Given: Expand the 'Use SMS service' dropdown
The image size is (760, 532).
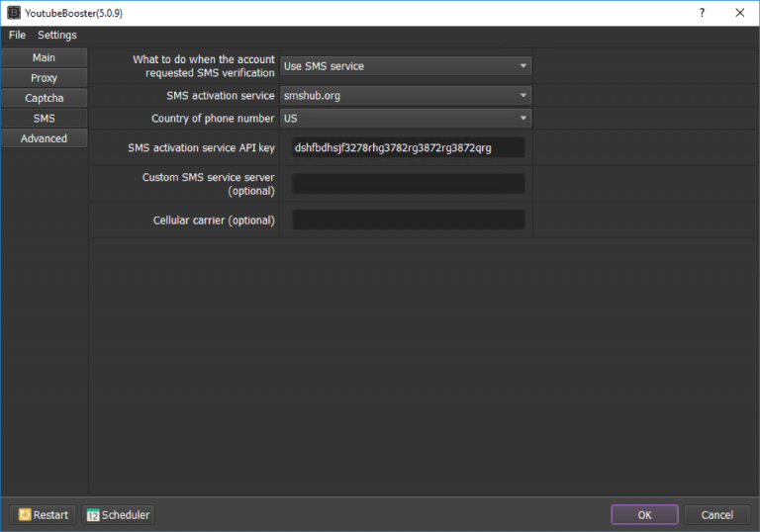Looking at the screenshot, I should point(406,66).
